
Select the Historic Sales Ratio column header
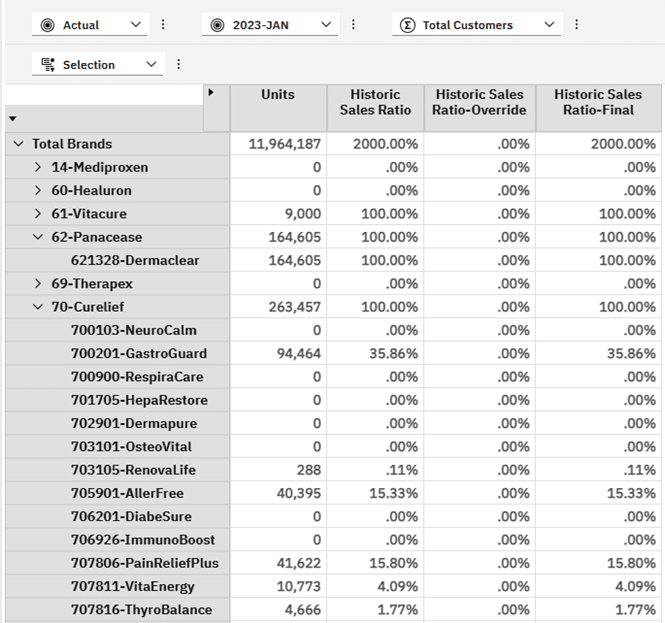coord(375,108)
